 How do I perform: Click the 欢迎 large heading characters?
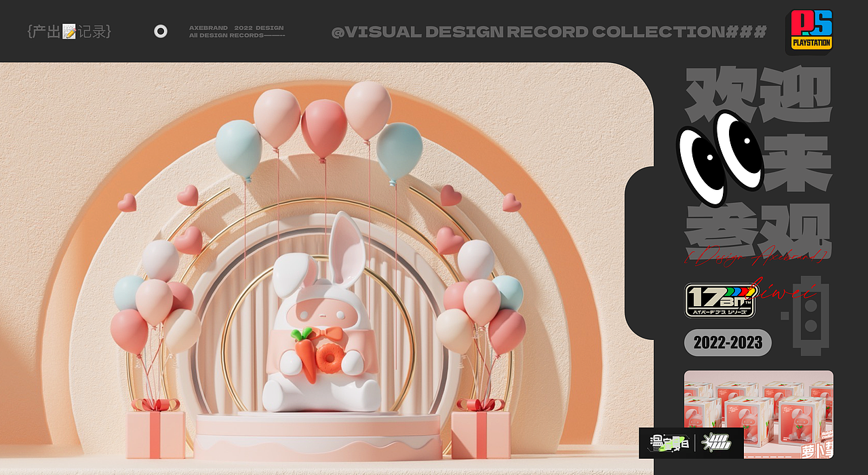tap(759, 96)
